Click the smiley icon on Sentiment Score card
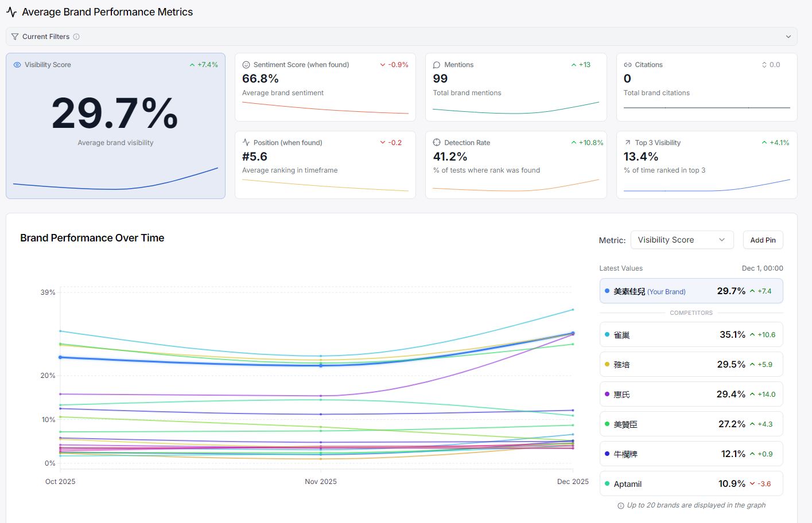Image resolution: width=812 pixels, height=523 pixels. tap(246, 65)
